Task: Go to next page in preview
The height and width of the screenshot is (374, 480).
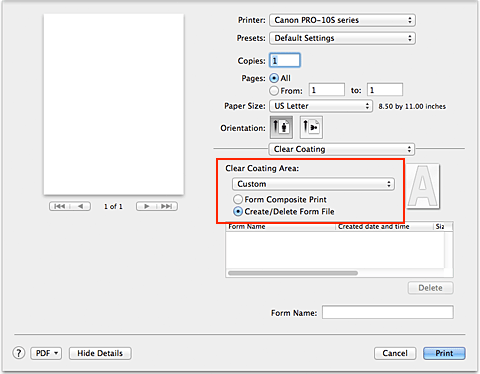Action: 146,206
